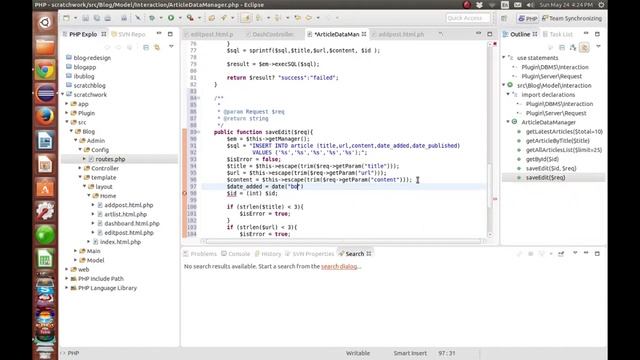Maximize the editor area
Screen dimensions: 640x360
pos(490,34)
